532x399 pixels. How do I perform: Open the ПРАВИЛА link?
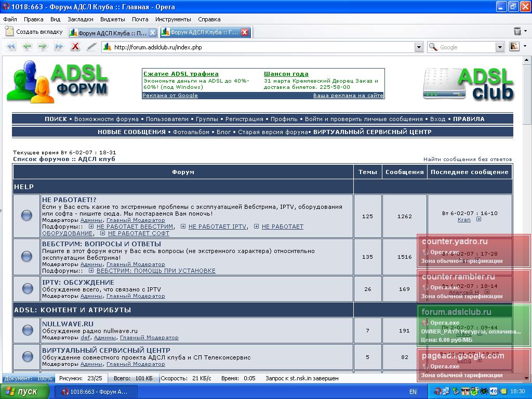click(469, 119)
